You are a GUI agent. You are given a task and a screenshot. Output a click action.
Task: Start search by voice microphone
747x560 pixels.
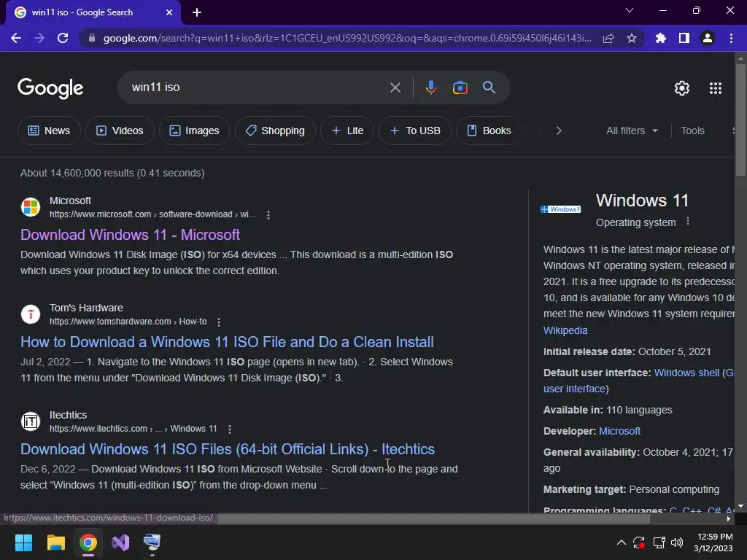coord(430,87)
